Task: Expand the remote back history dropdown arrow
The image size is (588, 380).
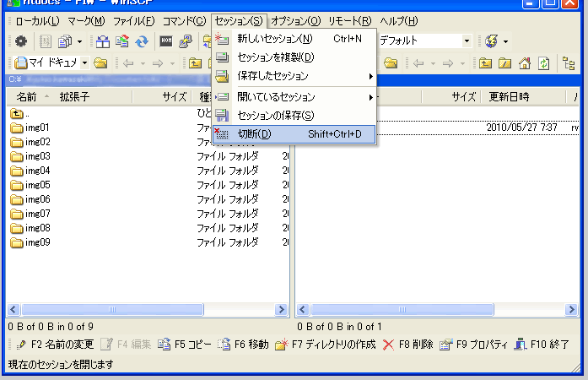Action: click(433, 64)
